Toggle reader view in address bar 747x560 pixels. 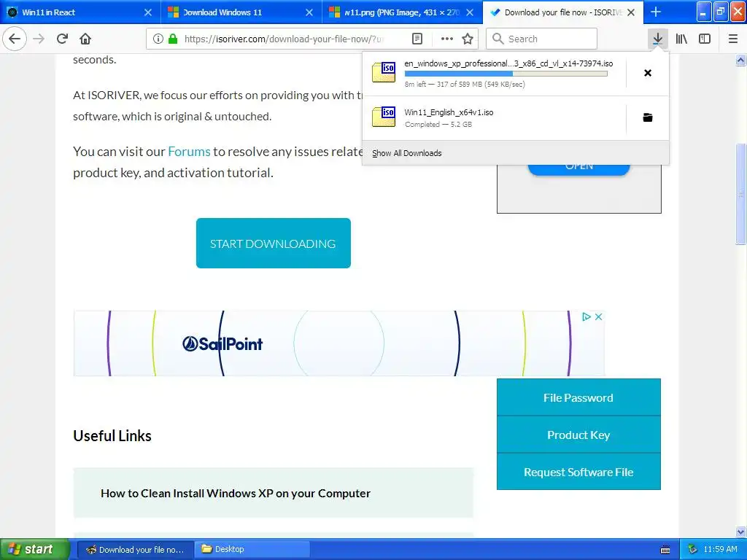417,39
